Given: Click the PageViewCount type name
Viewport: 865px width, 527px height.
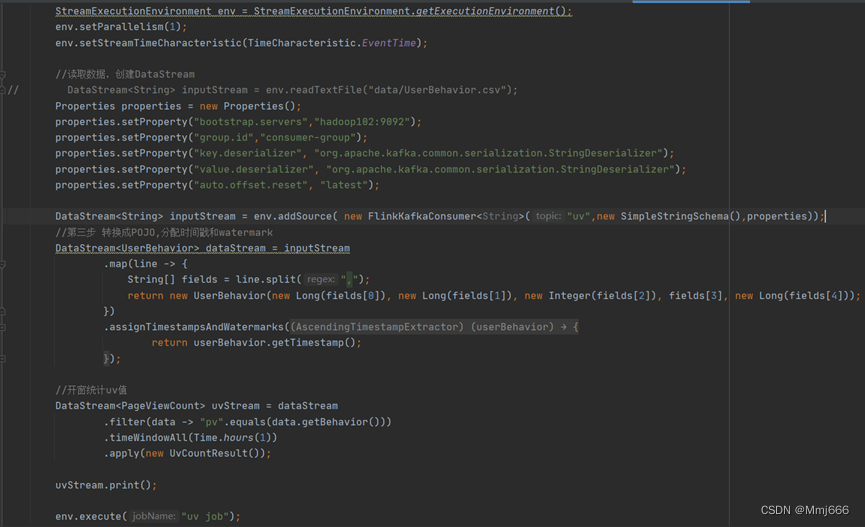Looking at the screenshot, I should tap(160, 406).
